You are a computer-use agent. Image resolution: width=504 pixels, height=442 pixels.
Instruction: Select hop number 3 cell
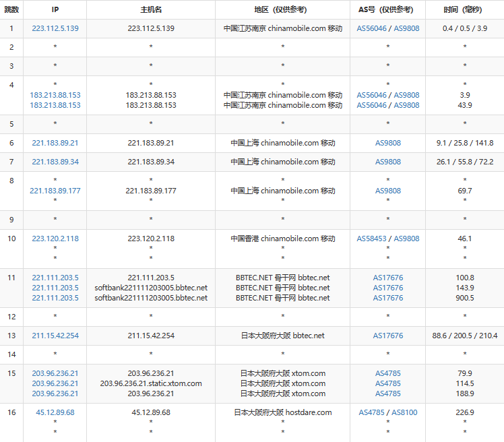[11, 66]
